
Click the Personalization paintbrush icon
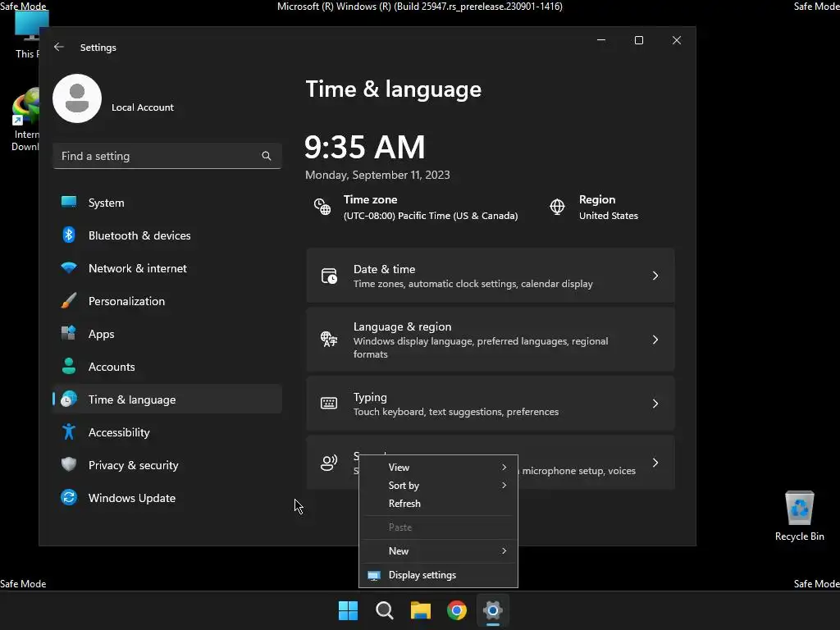[69, 300]
